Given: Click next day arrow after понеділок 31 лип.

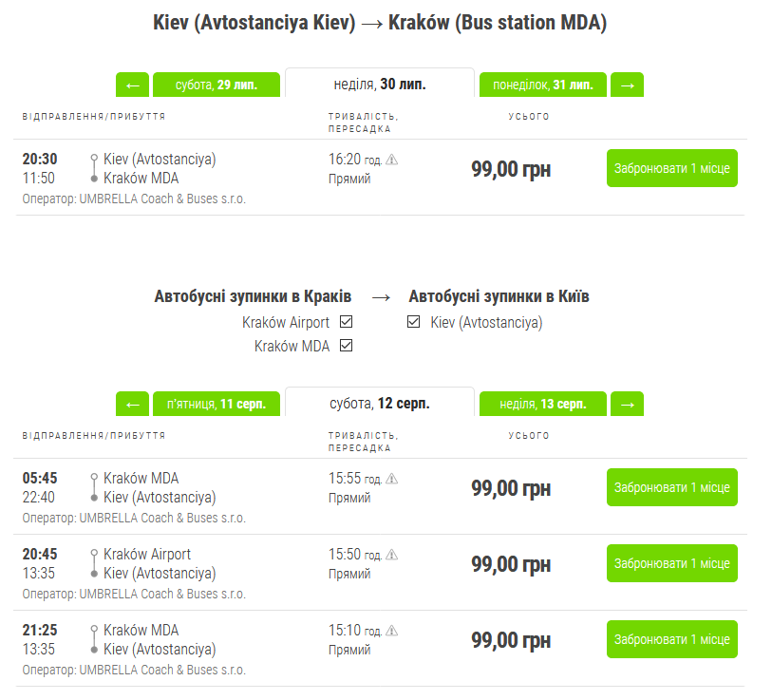Looking at the screenshot, I should coord(627,85).
